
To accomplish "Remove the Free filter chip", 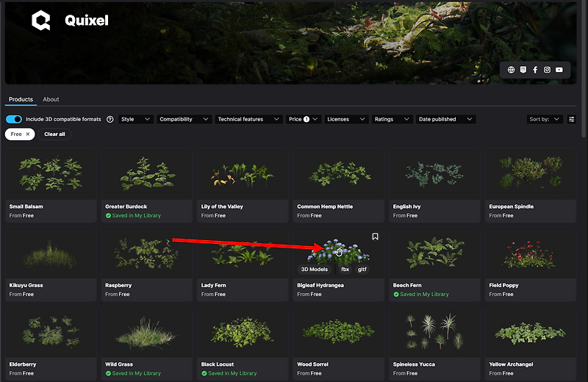I will click(x=27, y=134).
